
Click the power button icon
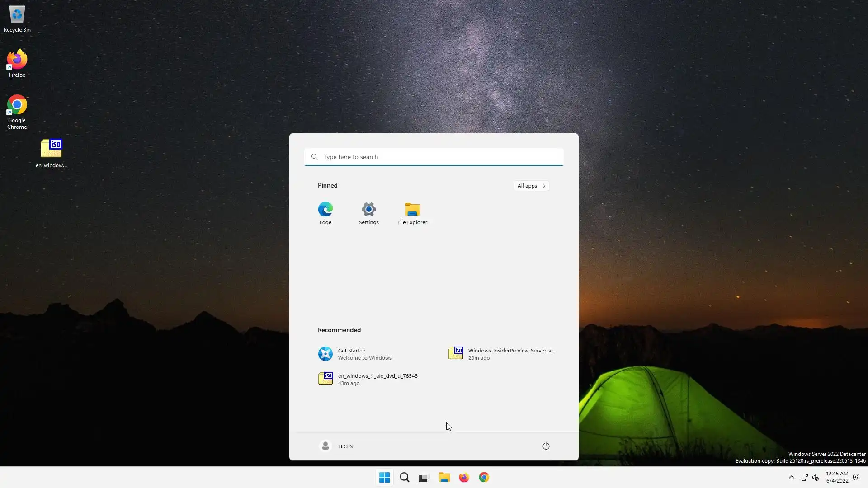[x=546, y=446]
